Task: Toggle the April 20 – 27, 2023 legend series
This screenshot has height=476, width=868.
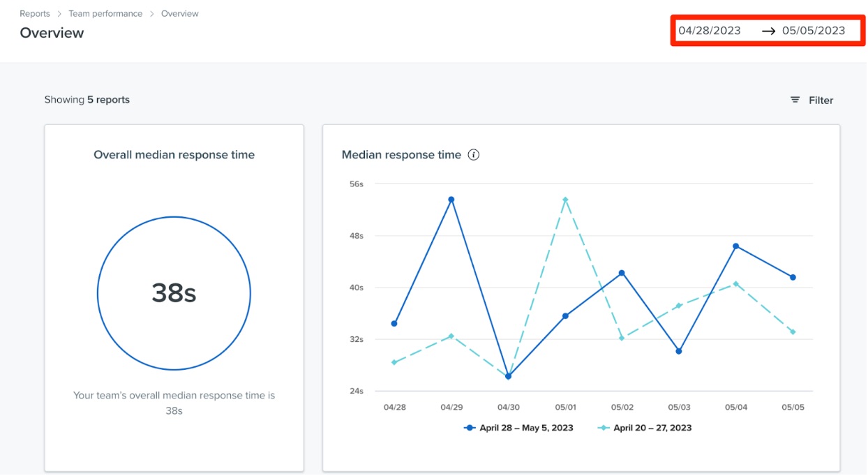Action: pos(645,428)
